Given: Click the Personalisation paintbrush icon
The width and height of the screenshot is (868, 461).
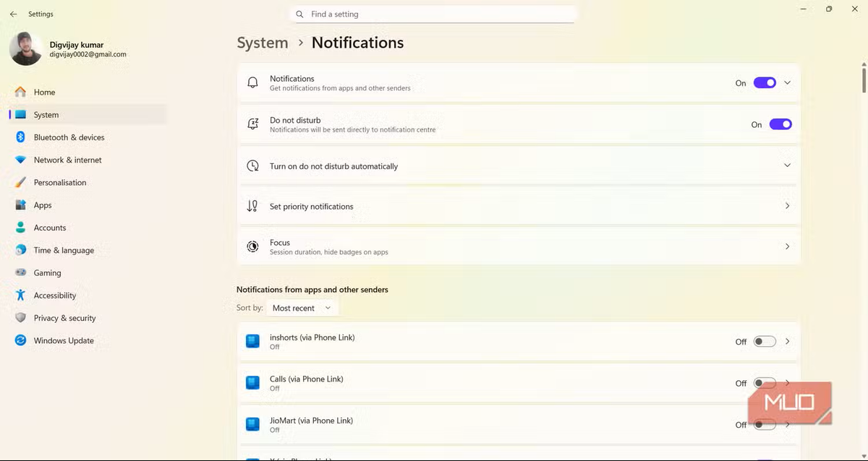Looking at the screenshot, I should pos(20,183).
